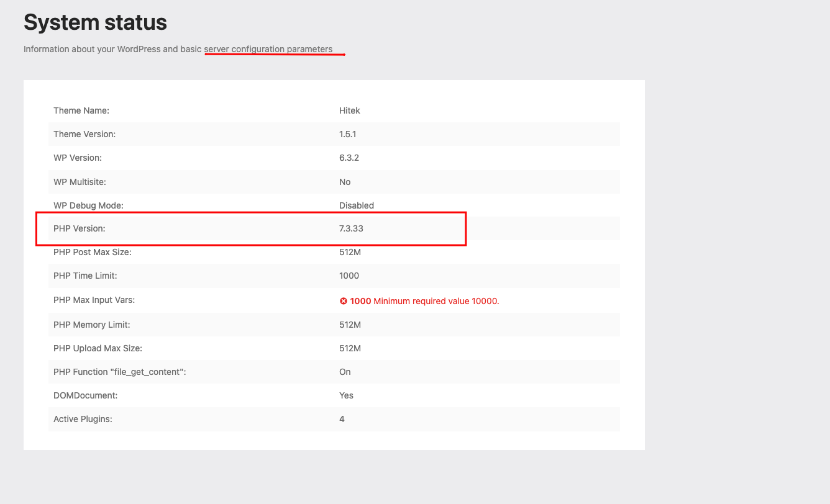Click the Theme Version label
830x504 pixels.
84,134
